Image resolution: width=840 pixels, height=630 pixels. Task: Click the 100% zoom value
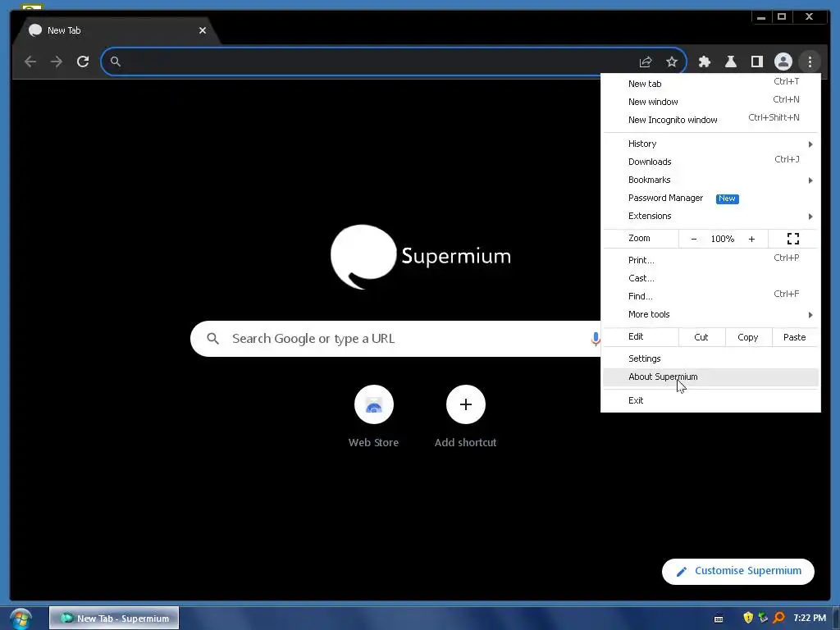pyautogui.click(x=723, y=239)
